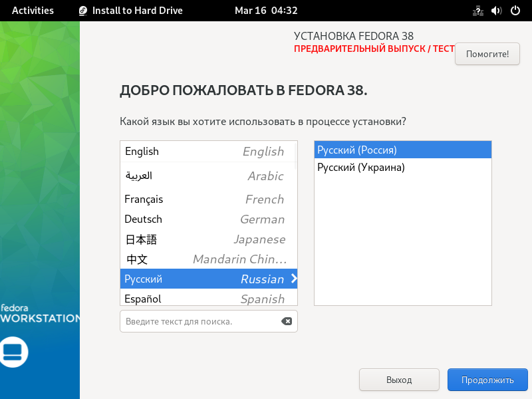Select English in the language list
The width and height of the screenshot is (532, 399).
[208, 152]
